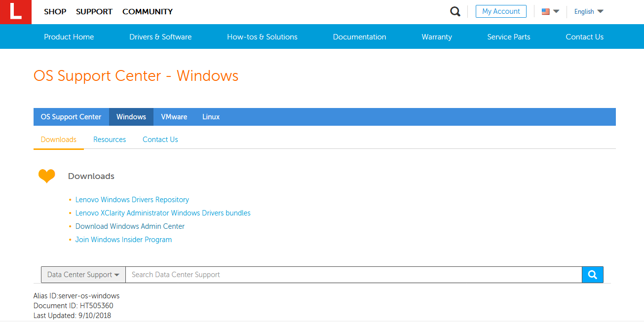Switch to the VMware tab
644x322 pixels.
174,117
